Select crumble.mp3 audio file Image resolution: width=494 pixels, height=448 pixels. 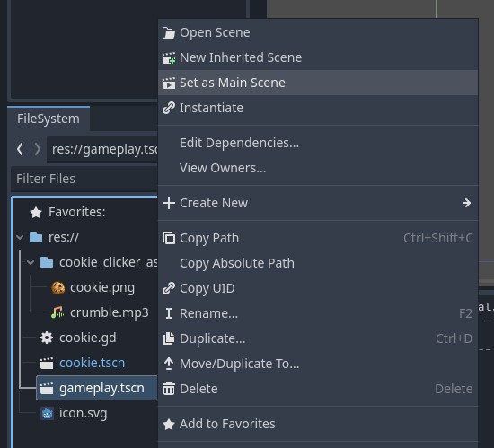click(x=109, y=312)
